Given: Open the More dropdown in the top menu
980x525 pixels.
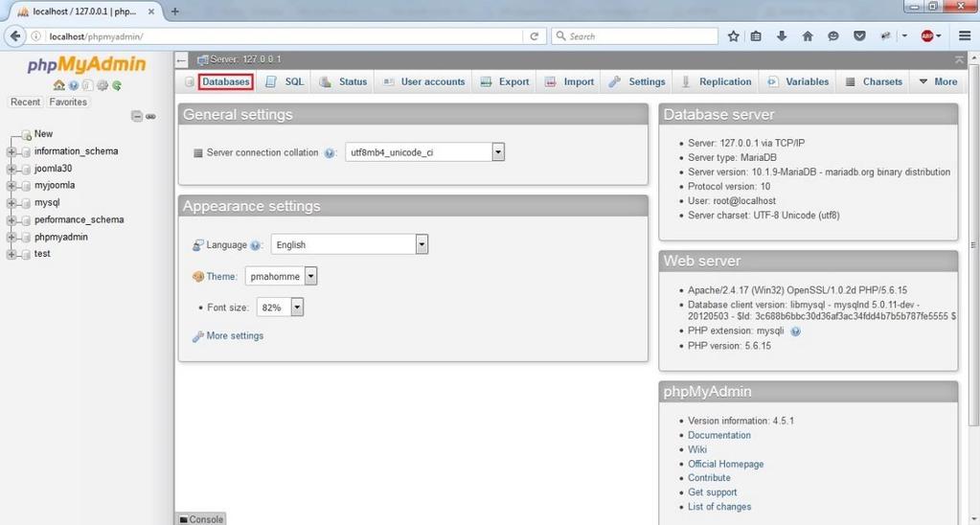Looking at the screenshot, I should click(x=938, y=81).
